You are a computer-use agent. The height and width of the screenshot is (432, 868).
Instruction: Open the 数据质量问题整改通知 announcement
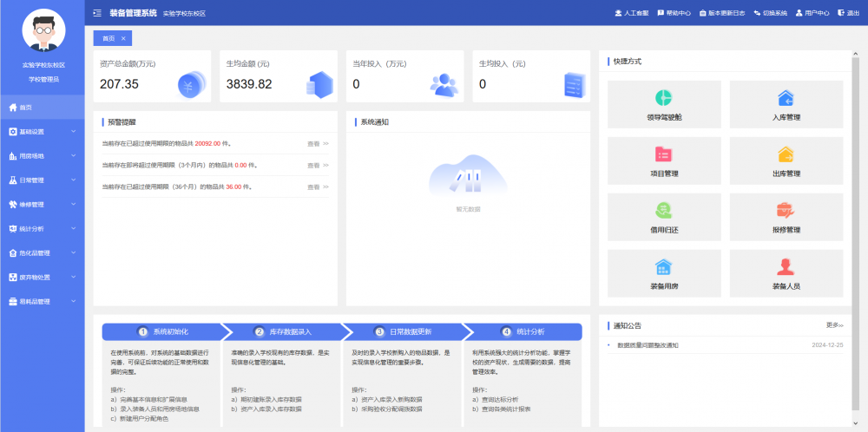tap(648, 345)
